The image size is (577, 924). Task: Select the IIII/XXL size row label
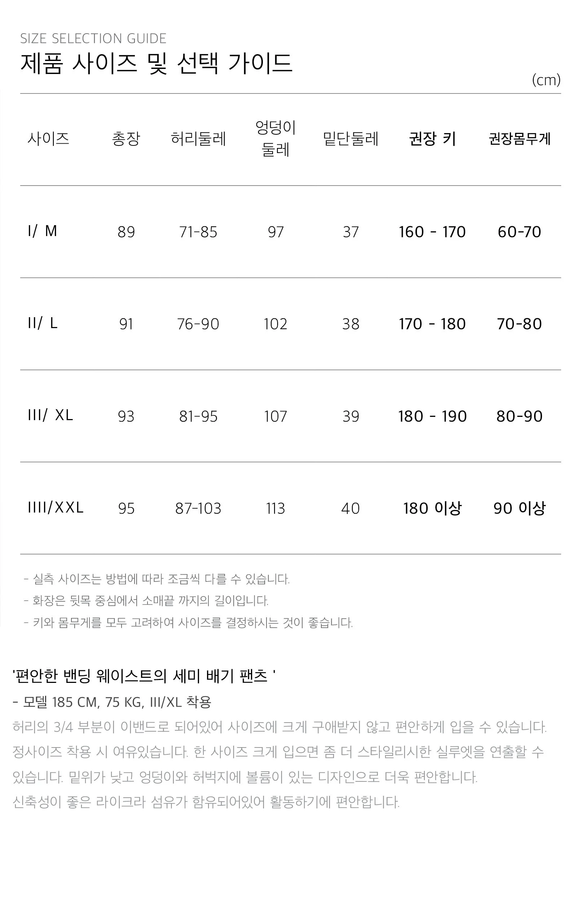[55, 508]
